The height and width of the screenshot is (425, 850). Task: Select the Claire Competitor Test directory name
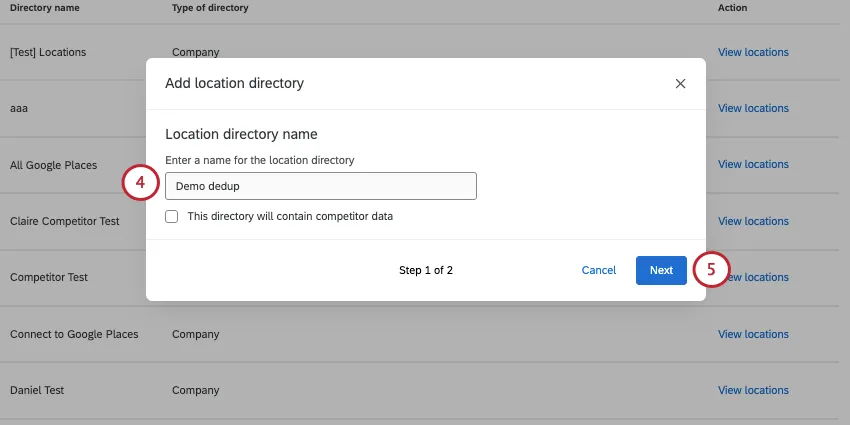[x=65, y=221]
